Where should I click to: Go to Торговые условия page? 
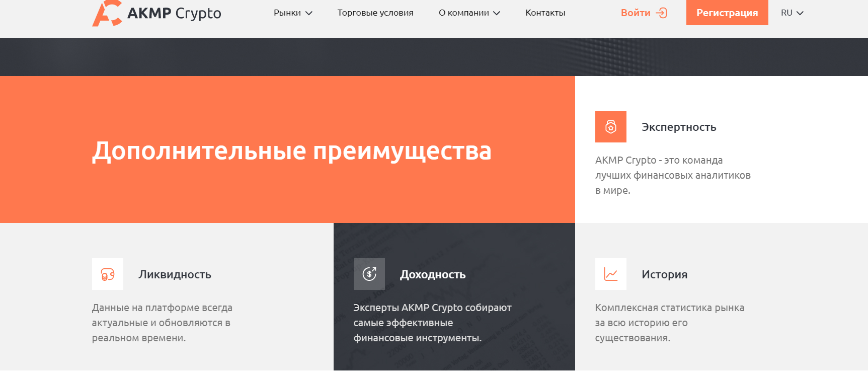(x=375, y=13)
